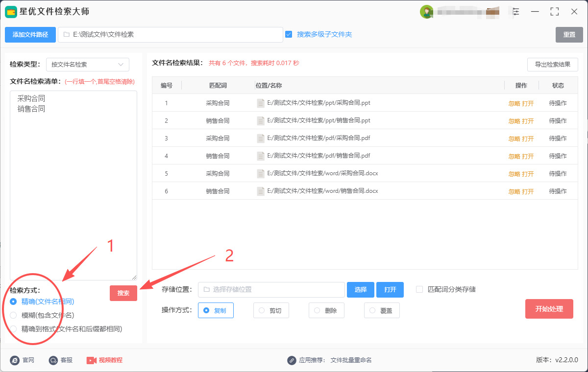Click 销售合同 match word in row 4
588x372 pixels.
pyautogui.click(x=218, y=156)
